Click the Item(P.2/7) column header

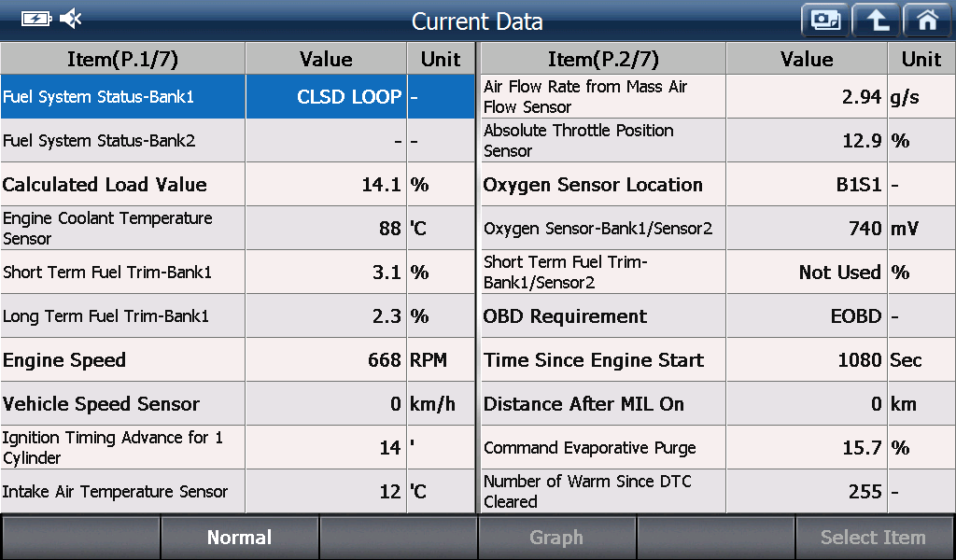pyautogui.click(x=603, y=59)
